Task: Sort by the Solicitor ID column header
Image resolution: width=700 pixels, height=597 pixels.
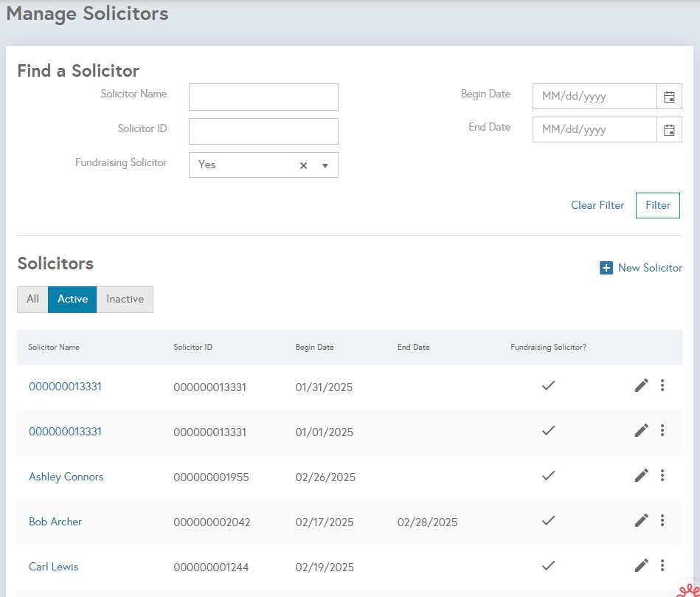Action: pyautogui.click(x=193, y=348)
